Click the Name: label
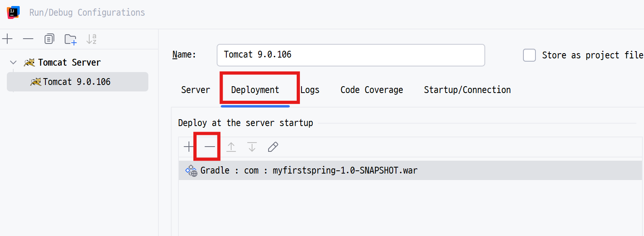644x236 pixels. (184, 54)
